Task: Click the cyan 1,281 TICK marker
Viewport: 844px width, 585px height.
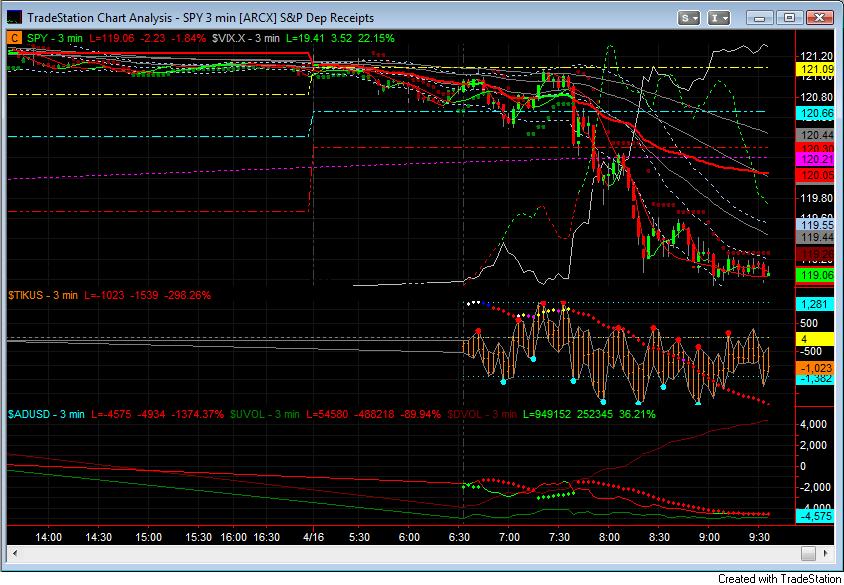Action: (x=814, y=304)
